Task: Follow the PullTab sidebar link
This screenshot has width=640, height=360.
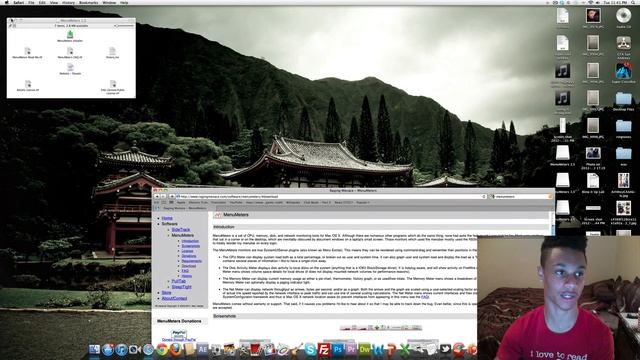Action: (179, 281)
